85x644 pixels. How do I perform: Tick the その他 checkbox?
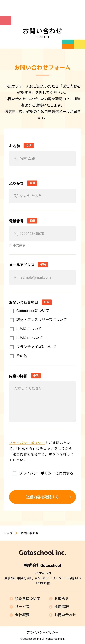pos(12,356)
